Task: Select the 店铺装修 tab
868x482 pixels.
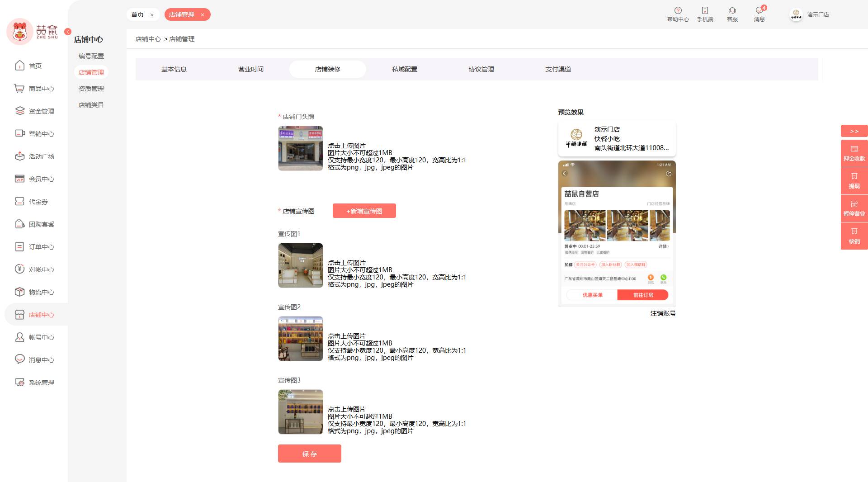Action: tap(328, 69)
